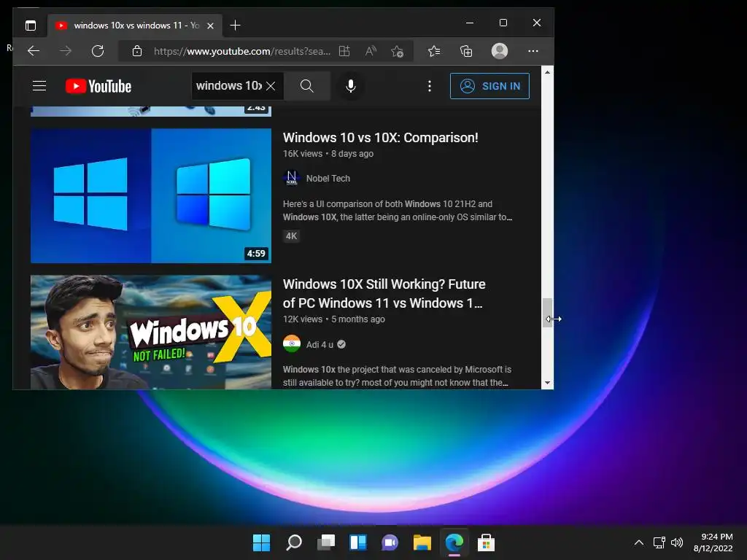The width and height of the screenshot is (747, 560).
Task: Open Nobel Tech channel avatar
Action: (x=292, y=178)
